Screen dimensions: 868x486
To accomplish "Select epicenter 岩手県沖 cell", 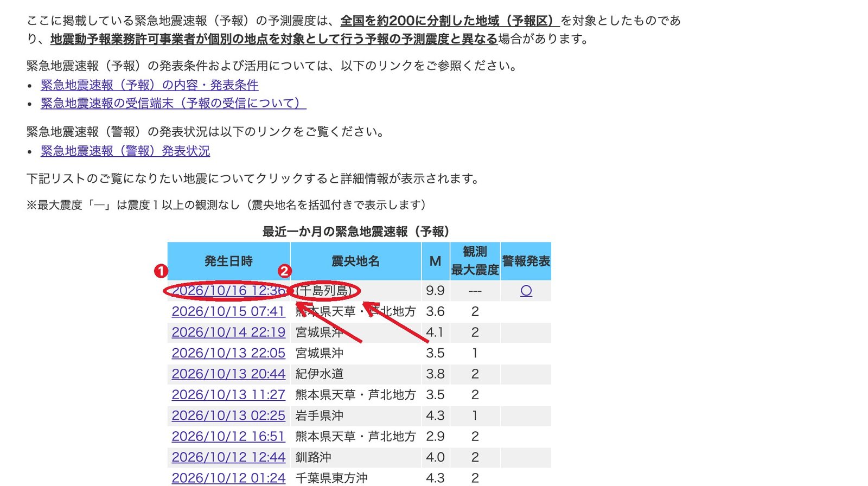I will tap(356, 415).
